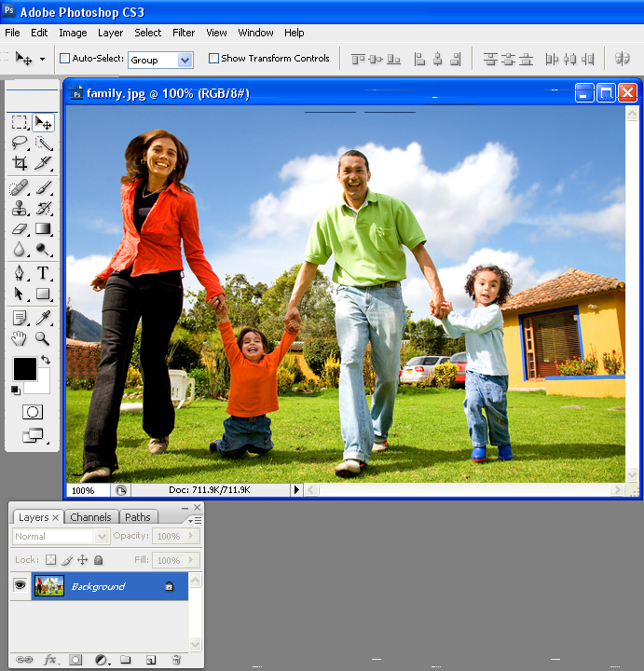Enable the Auto-Select checkbox
The image size is (644, 671).
pyautogui.click(x=65, y=59)
